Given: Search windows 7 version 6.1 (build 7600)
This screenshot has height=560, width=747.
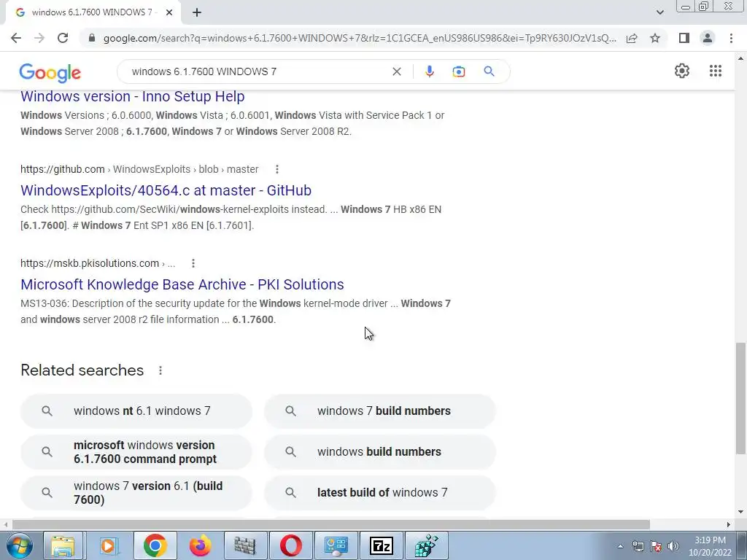Looking at the screenshot, I should (136, 493).
